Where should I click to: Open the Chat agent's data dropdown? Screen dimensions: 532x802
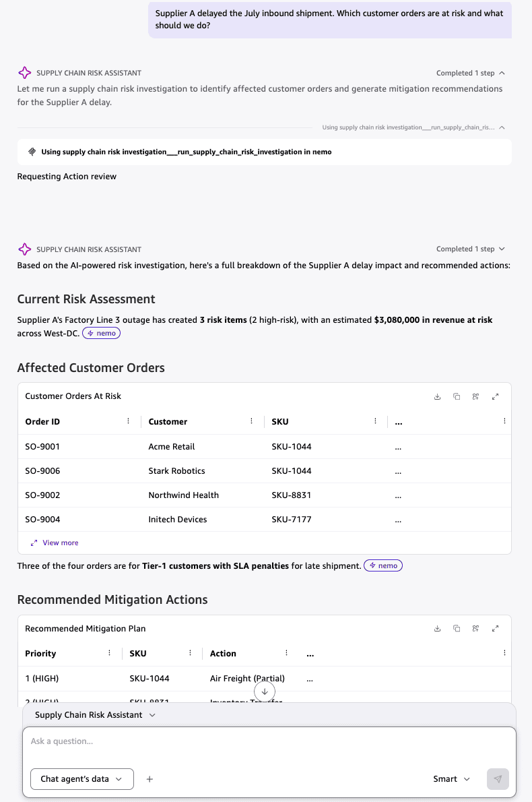click(81, 779)
